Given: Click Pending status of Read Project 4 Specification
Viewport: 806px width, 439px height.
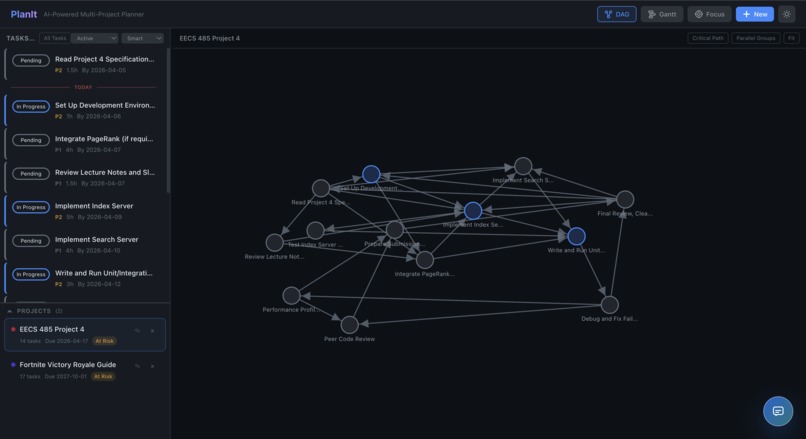Looking at the screenshot, I should [31, 60].
